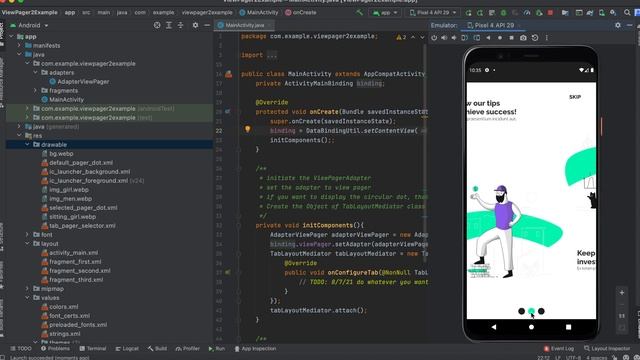Screen dimensions: 640x360
Task: Collapse the drawable folder
Action: click(27, 144)
